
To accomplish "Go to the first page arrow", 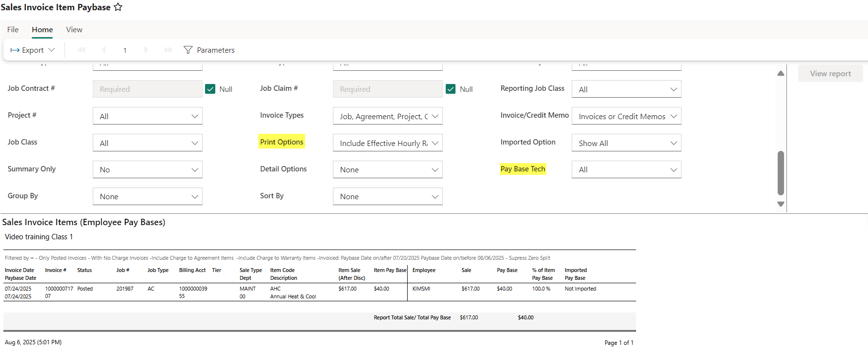I will [82, 50].
